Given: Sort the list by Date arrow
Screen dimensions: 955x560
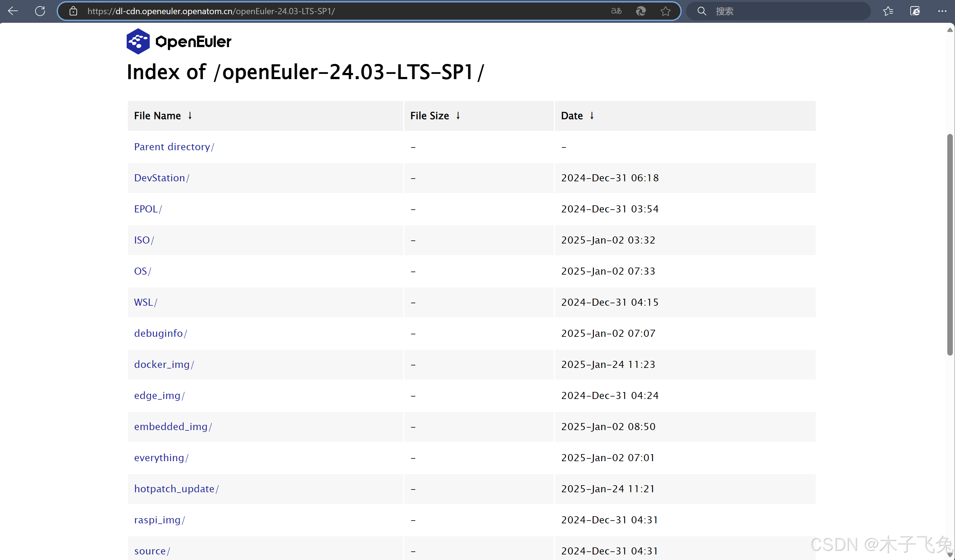Looking at the screenshot, I should coord(592,115).
